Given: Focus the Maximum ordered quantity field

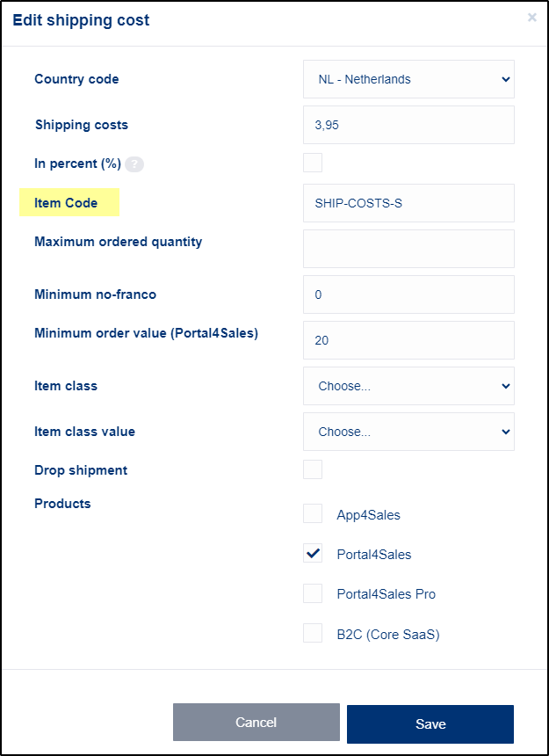Looking at the screenshot, I should (x=408, y=249).
